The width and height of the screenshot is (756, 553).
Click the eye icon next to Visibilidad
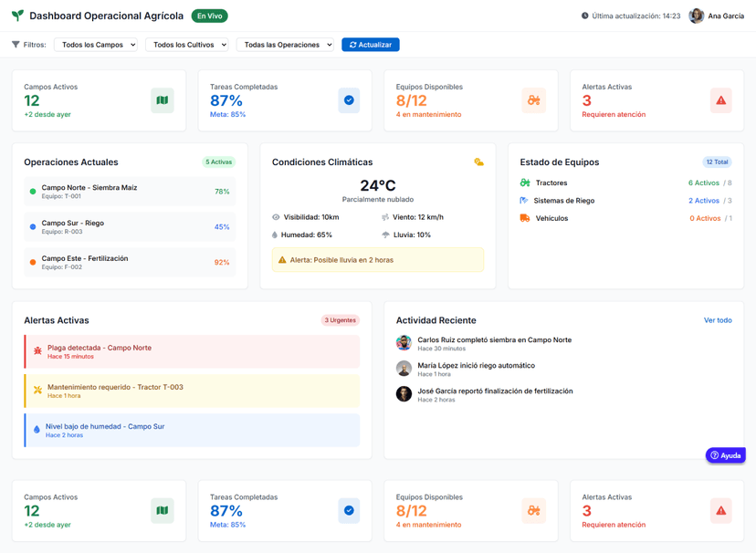click(x=276, y=217)
